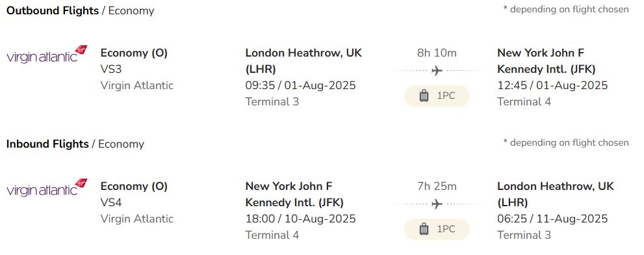This screenshot has height=255, width=644.
Task: Select the outbound 1PC baggage badge
Action: tap(437, 96)
